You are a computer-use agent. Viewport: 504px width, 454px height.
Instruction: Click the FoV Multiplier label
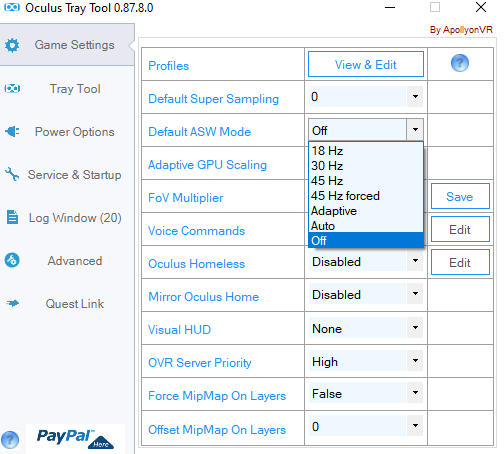click(x=185, y=198)
